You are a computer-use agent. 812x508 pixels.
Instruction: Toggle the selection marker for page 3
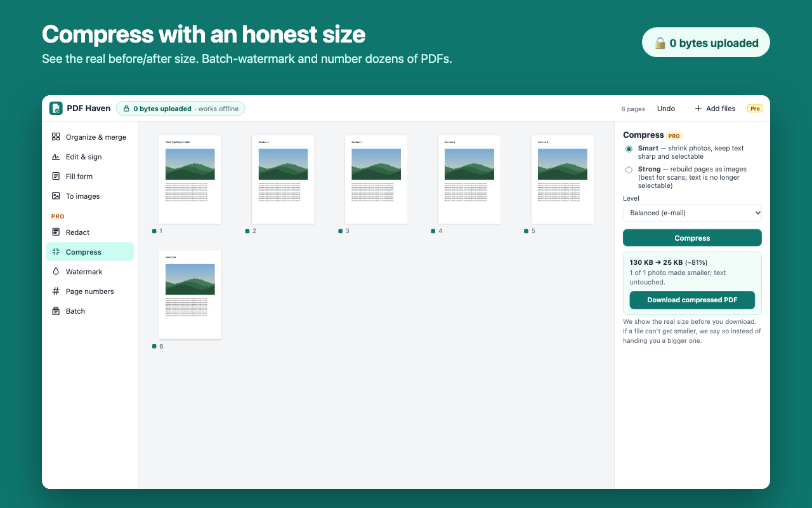[x=341, y=231]
